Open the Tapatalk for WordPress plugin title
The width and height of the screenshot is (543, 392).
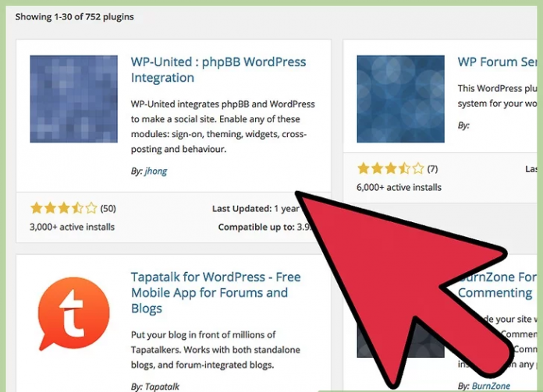pos(216,292)
